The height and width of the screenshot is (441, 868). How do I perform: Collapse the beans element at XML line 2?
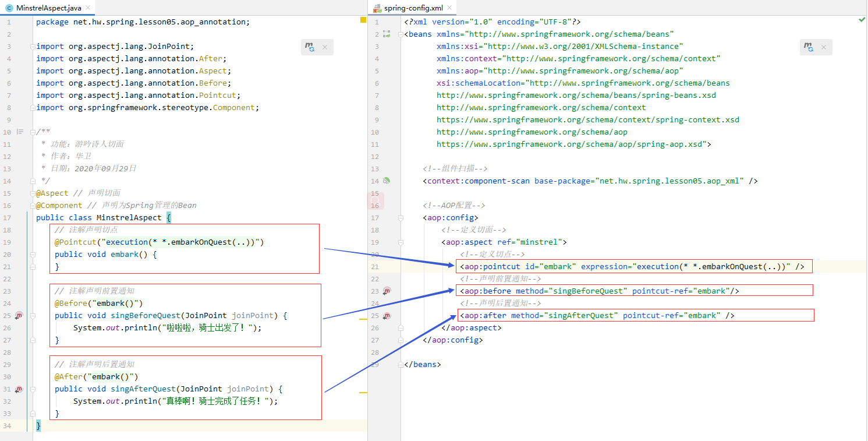[x=401, y=34]
